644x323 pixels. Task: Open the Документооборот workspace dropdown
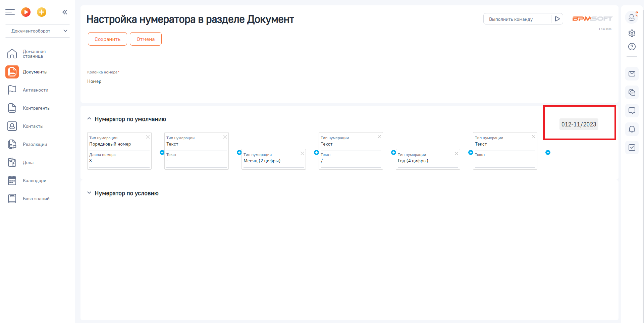tap(38, 31)
